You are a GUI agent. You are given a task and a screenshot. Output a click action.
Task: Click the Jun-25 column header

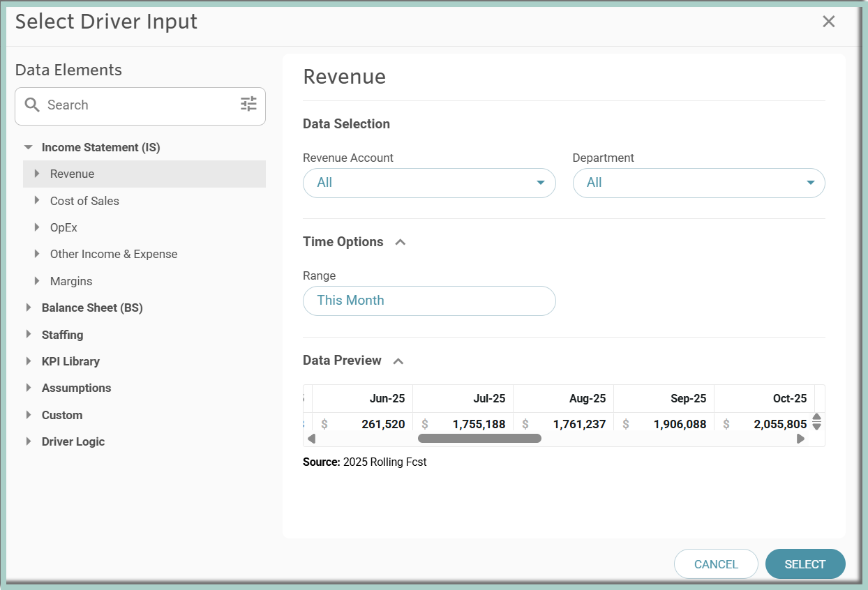(x=362, y=398)
